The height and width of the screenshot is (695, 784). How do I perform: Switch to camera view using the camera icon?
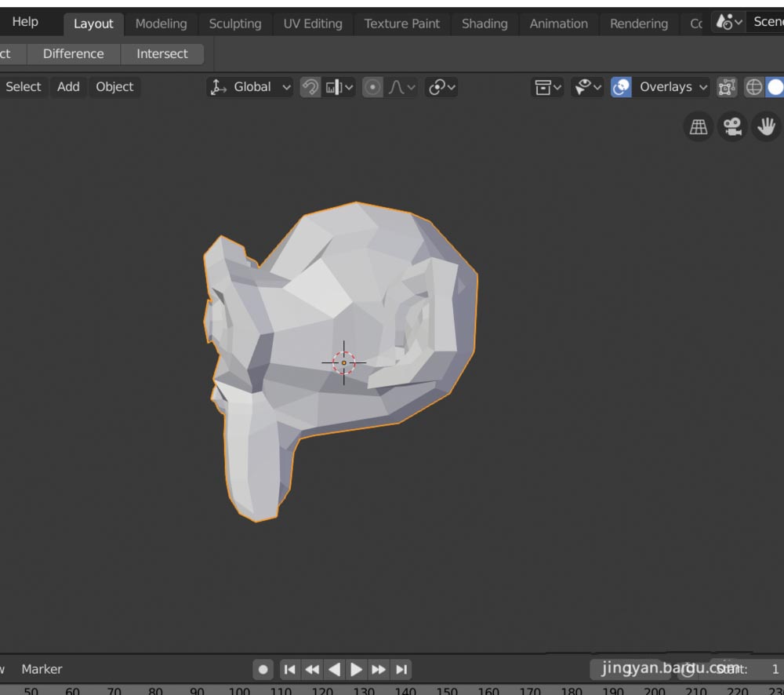(732, 126)
